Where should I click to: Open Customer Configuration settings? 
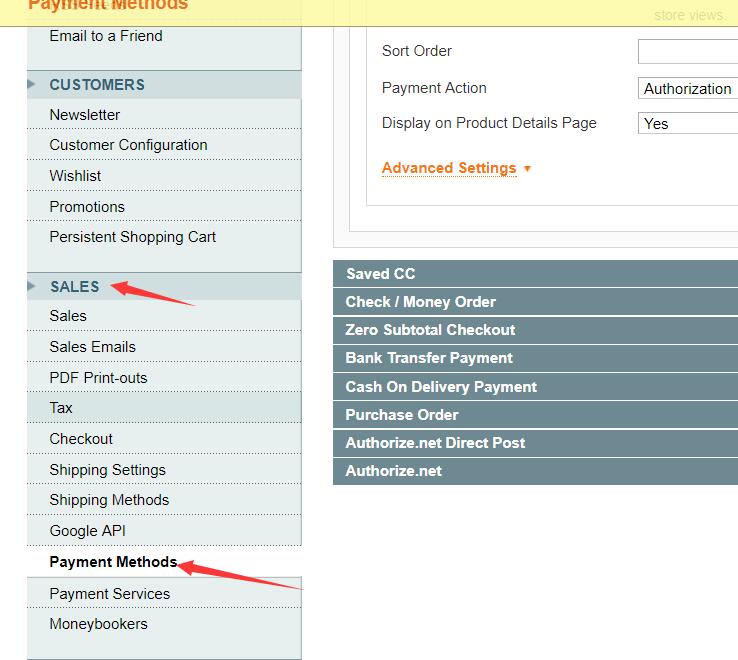point(128,145)
